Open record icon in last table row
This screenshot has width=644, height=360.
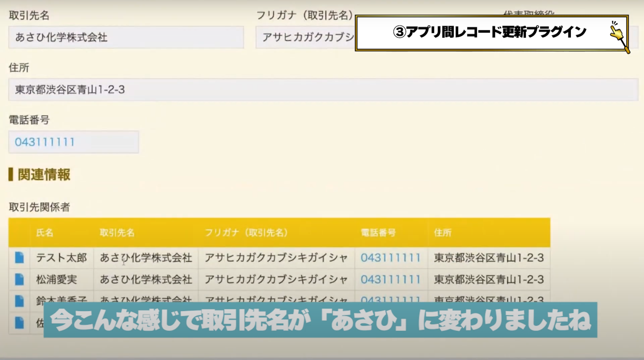(x=19, y=323)
